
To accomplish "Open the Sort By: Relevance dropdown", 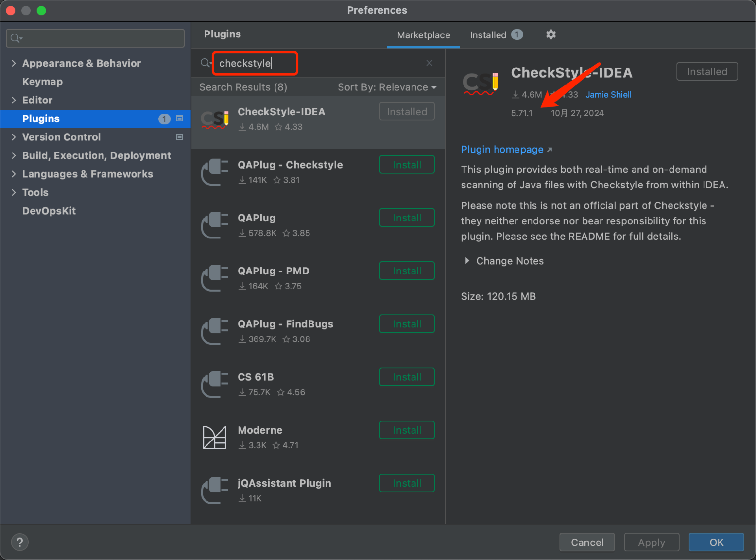I will (x=387, y=87).
